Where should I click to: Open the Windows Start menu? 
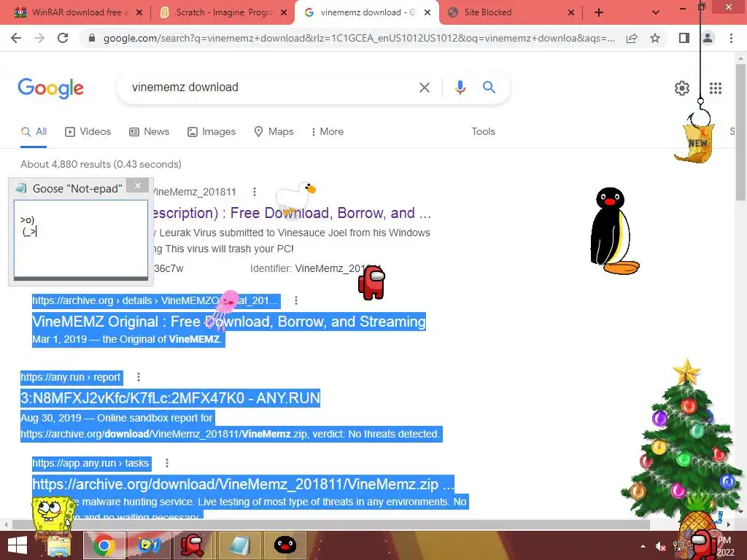(18, 545)
